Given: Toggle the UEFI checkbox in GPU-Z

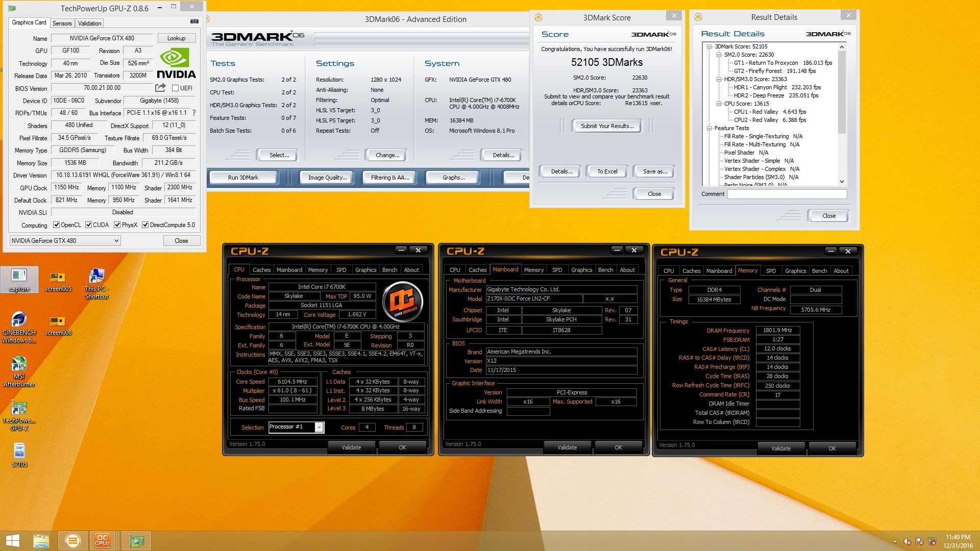Looking at the screenshot, I should click(x=176, y=88).
